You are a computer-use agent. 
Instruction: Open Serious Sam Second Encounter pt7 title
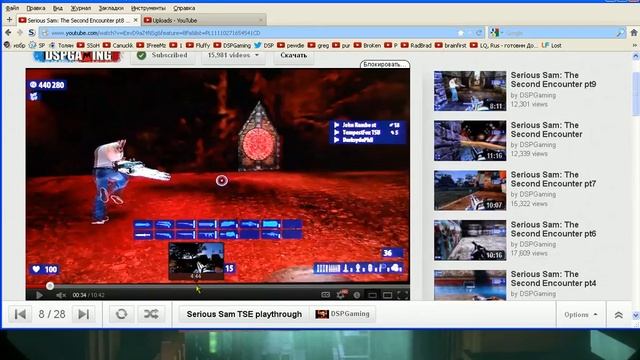(x=553, y=179)
